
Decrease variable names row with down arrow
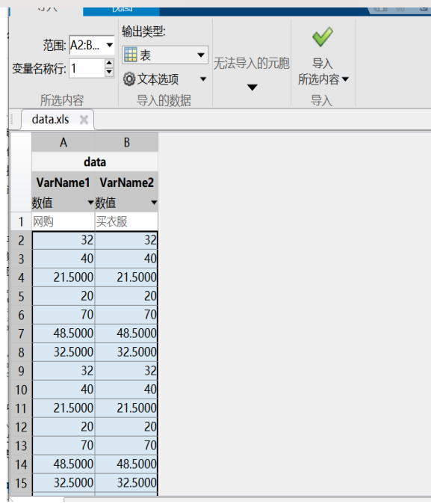point(109,72)
